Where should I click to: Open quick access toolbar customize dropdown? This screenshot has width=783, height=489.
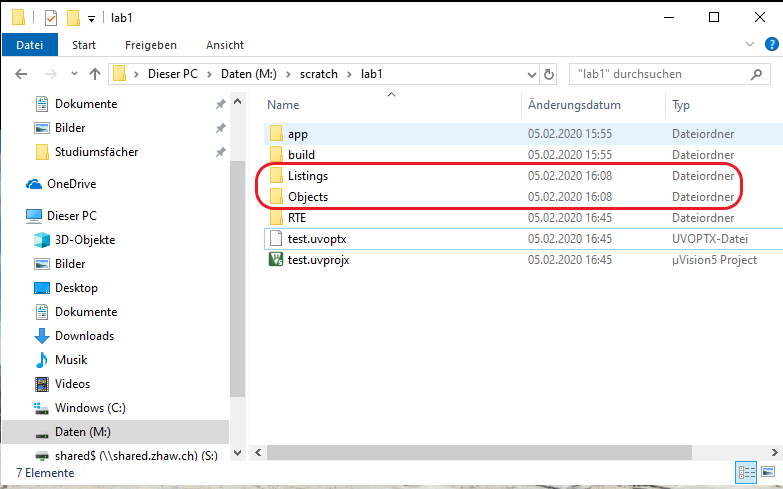click(x=92, y=18)
